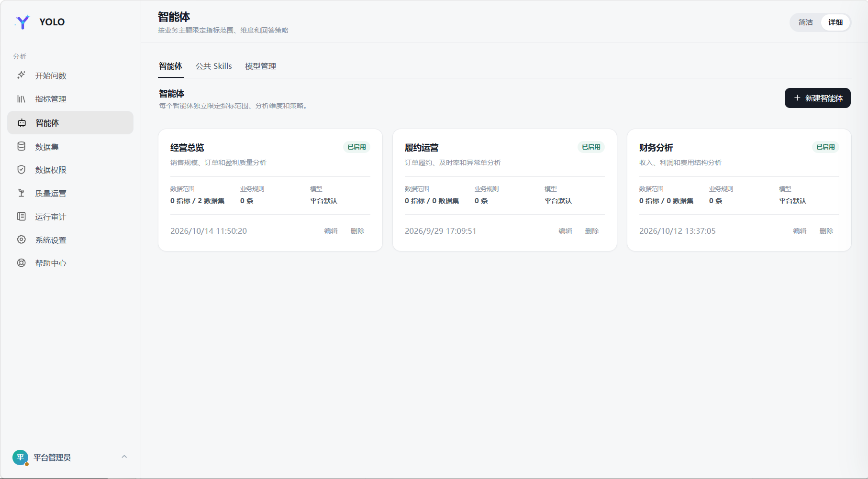Click the 平台管理员 avatar icon
Viewport: 868px width, 479px height.
(x=20, y=457)
